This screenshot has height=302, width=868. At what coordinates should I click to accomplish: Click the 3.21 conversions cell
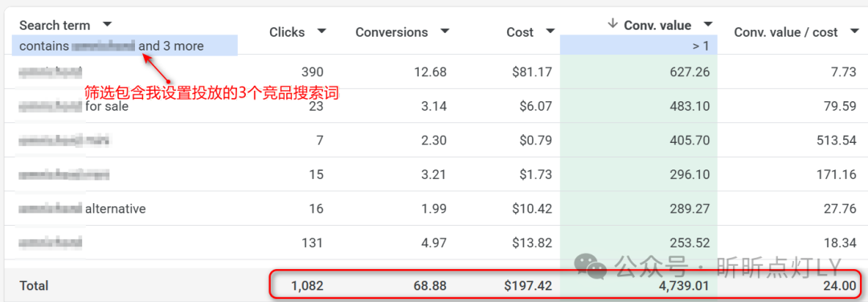(433, 175)
